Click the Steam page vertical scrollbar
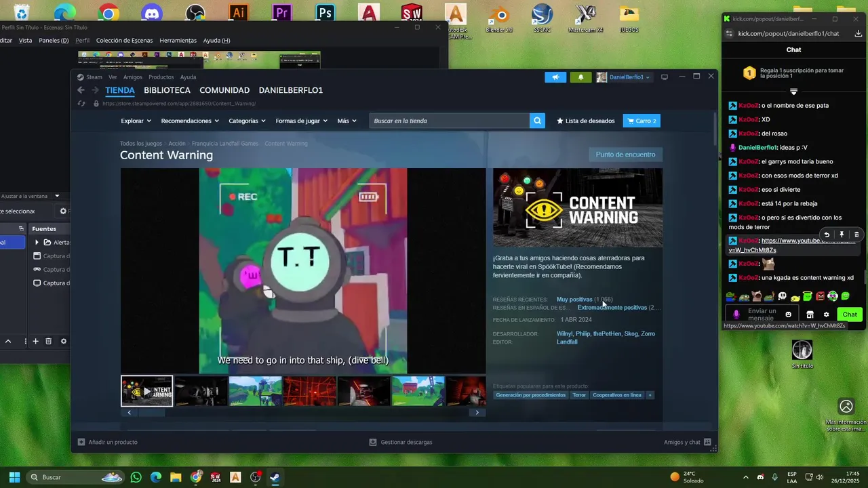 click(714, 129)
